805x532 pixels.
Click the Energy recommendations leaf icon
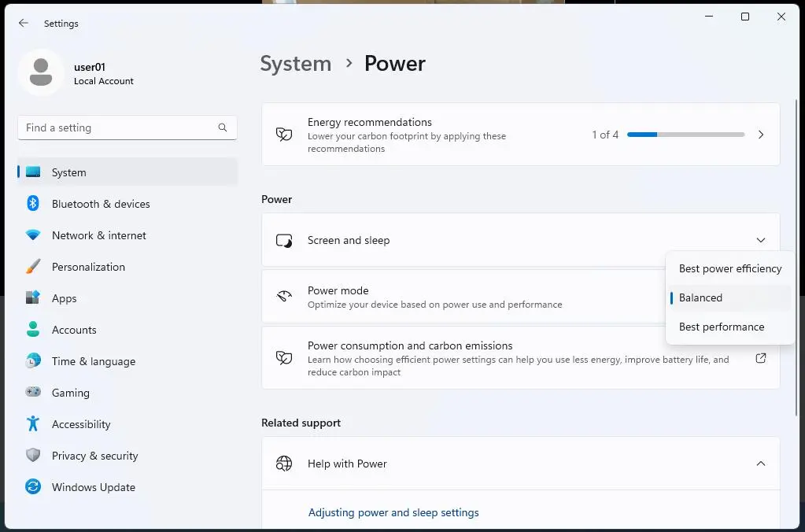pyautogui.click(x=284, y=135)
